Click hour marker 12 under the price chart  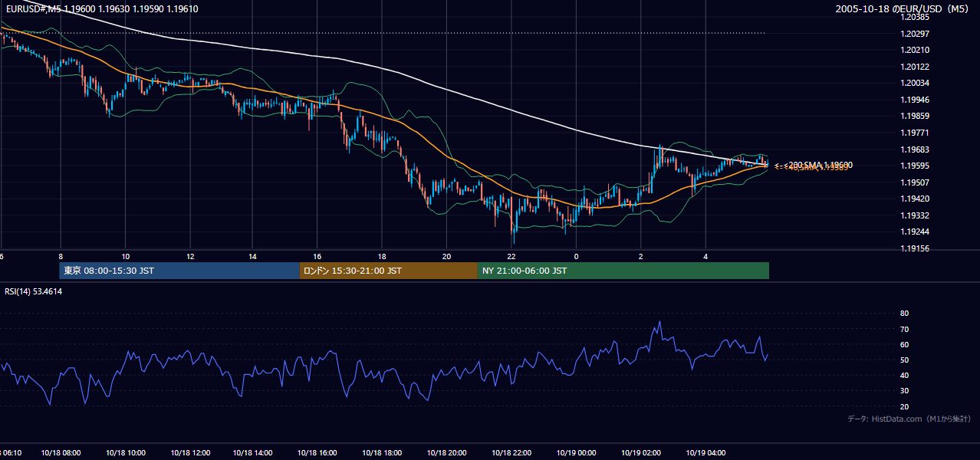pos(189,257)
